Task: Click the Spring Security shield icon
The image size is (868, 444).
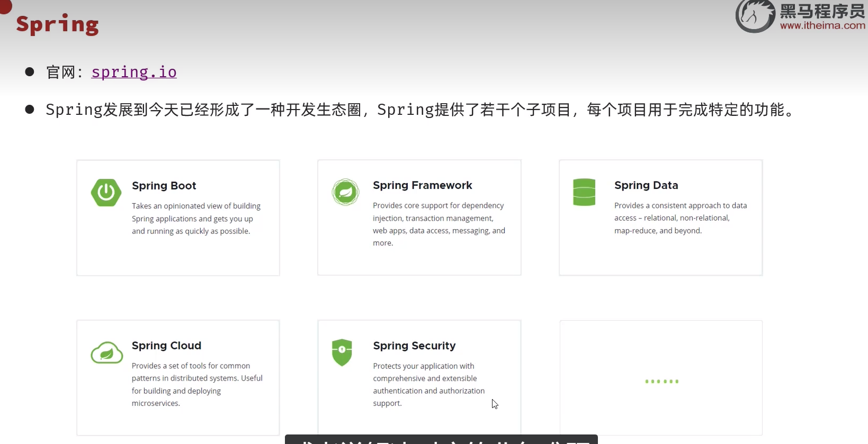Action: coord(342,352)
